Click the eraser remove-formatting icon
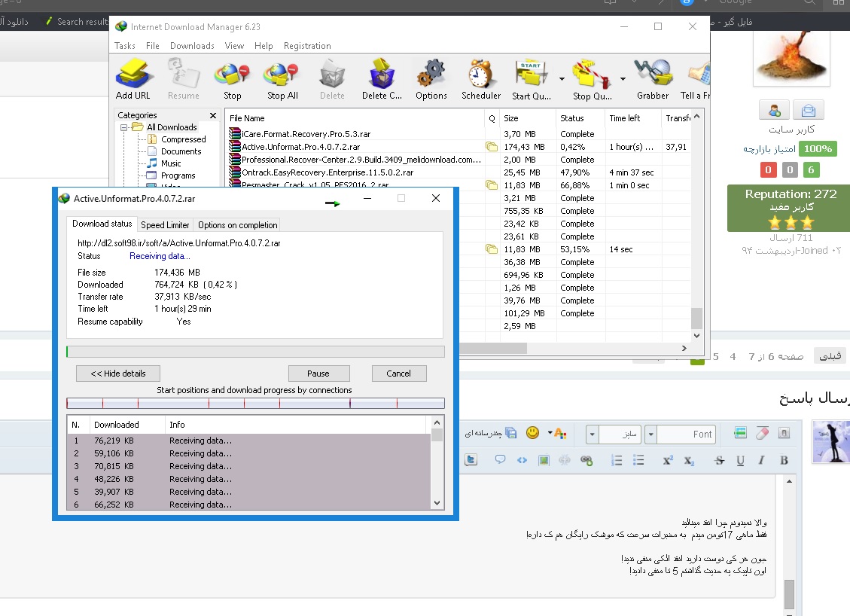Viewport: 850px width, 616px height. [x=762, y=433]
